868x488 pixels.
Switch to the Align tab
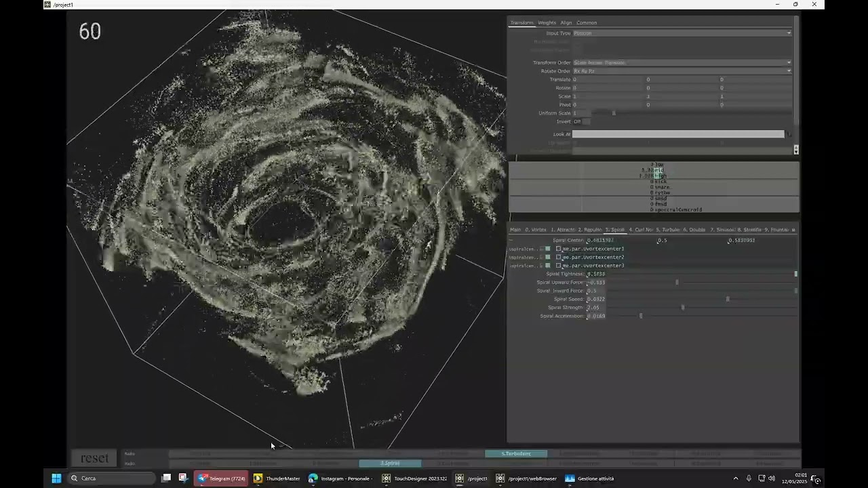pos(566,23)
